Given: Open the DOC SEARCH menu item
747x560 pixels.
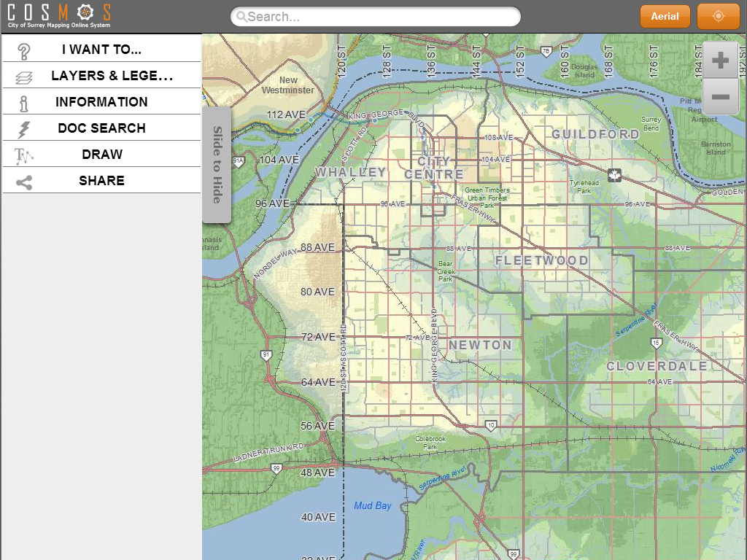Looking at the screenshot, I should [101, 128].
